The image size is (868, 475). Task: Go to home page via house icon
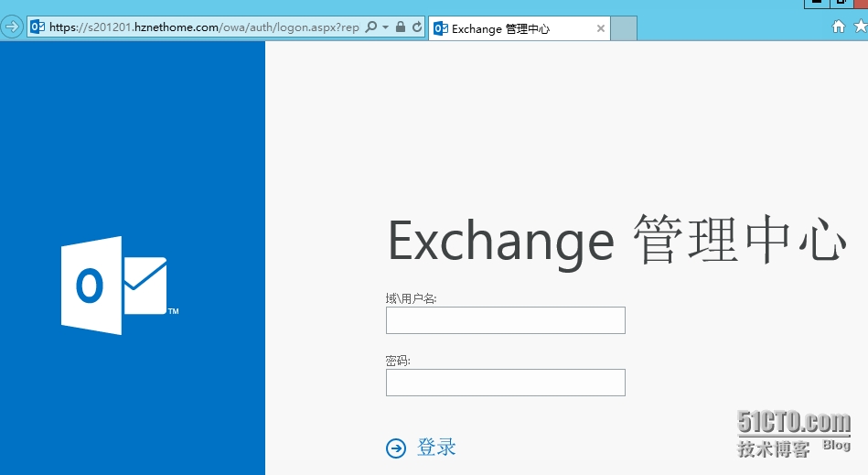pos(839,26)
